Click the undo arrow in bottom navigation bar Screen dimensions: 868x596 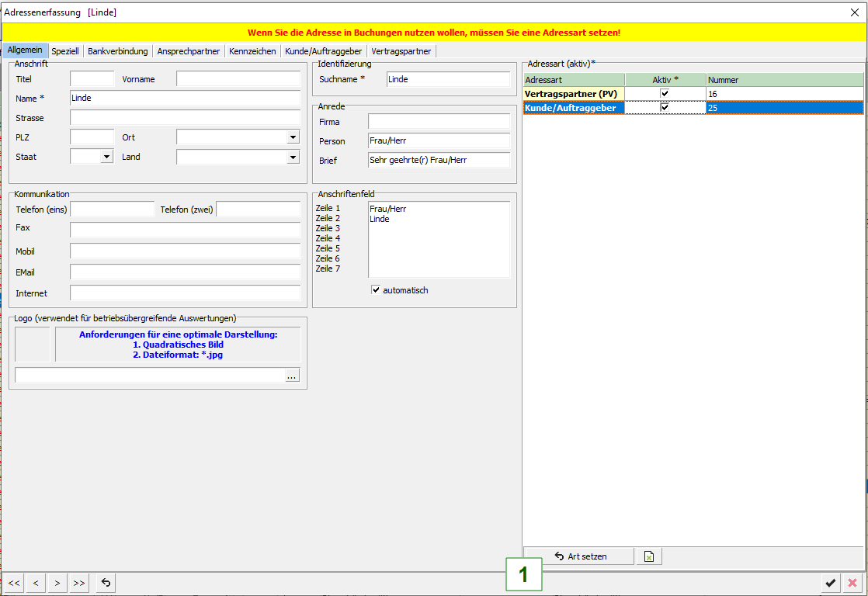pos(106,583)
